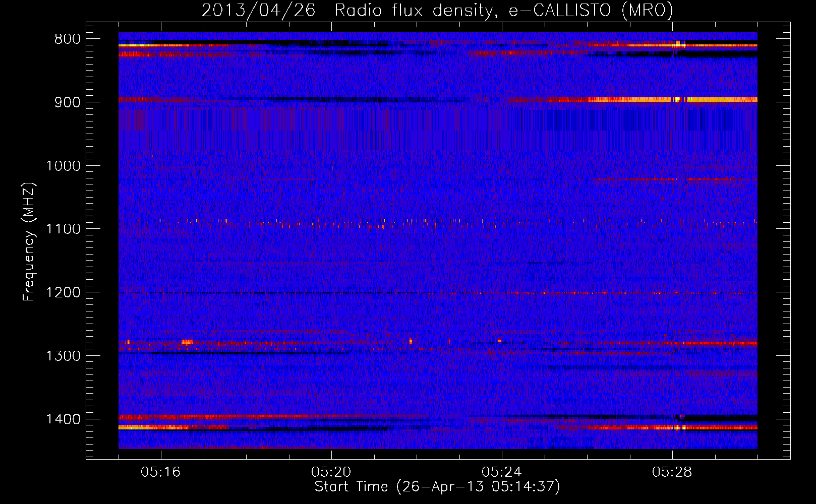Viewport: 816px width, 504px height.
Task: Click the 900 frequency tick label
Action: (68, 102)
